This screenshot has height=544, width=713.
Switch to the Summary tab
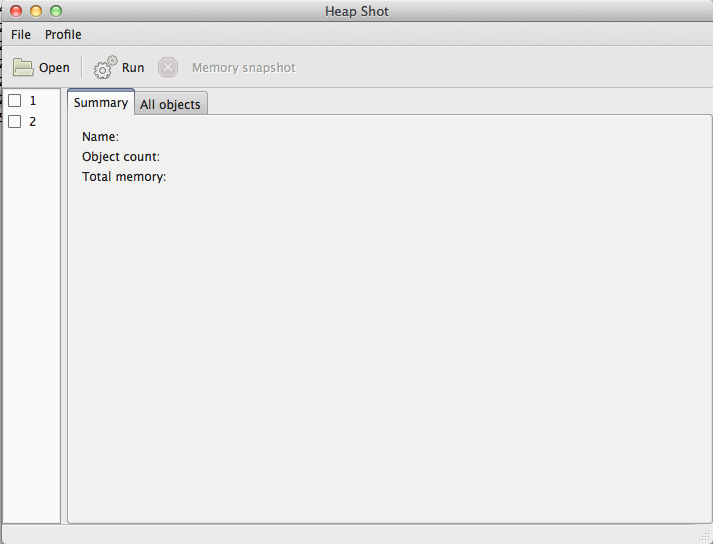pos(101,103)
